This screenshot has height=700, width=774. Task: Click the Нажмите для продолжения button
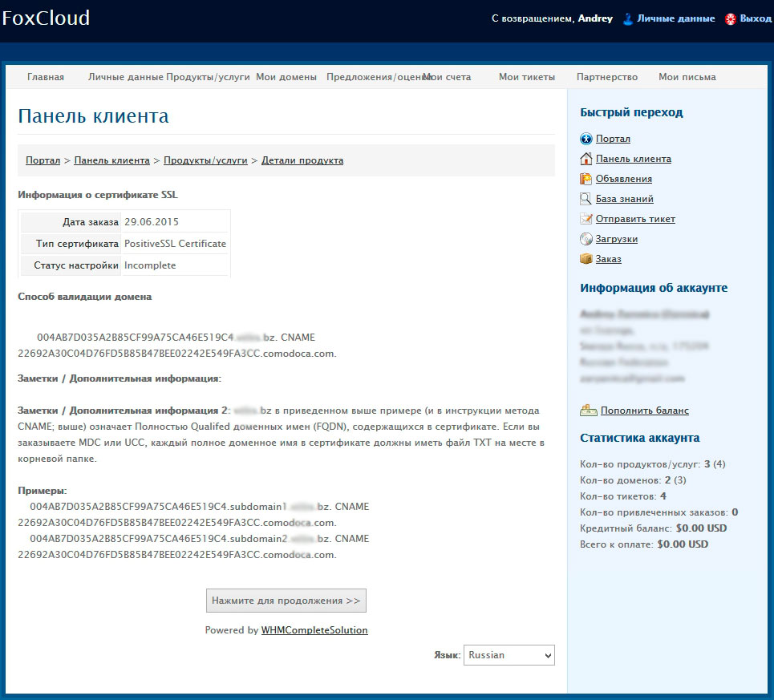pos(286,601)
